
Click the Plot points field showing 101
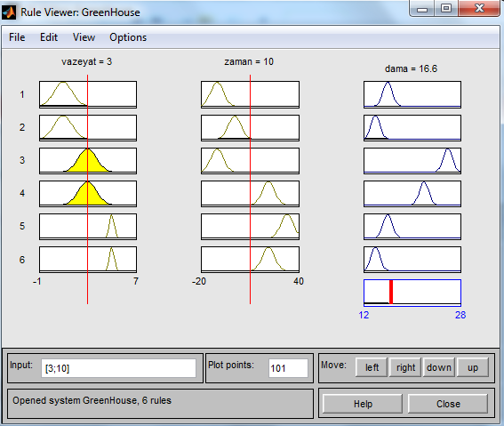tap(288, 368)
